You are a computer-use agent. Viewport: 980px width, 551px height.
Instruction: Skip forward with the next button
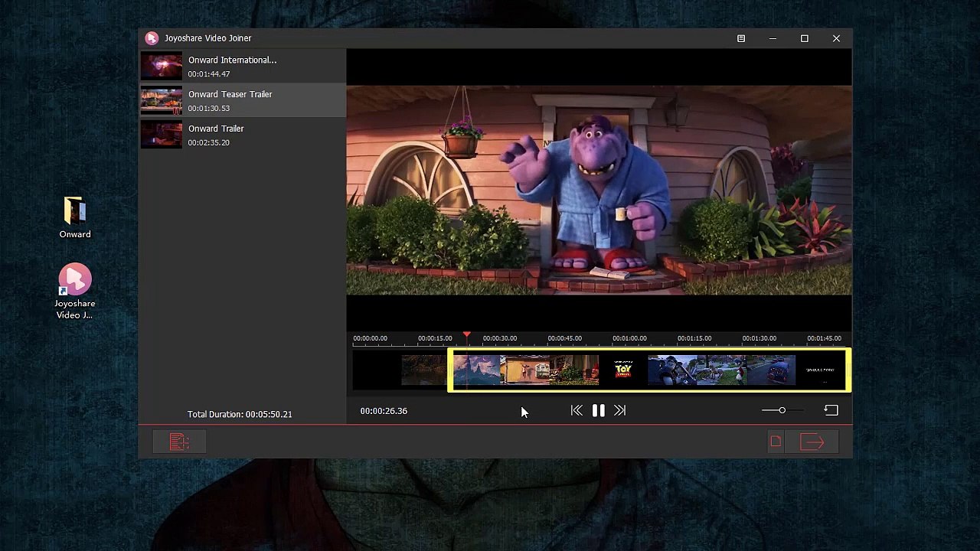(620, 411)
